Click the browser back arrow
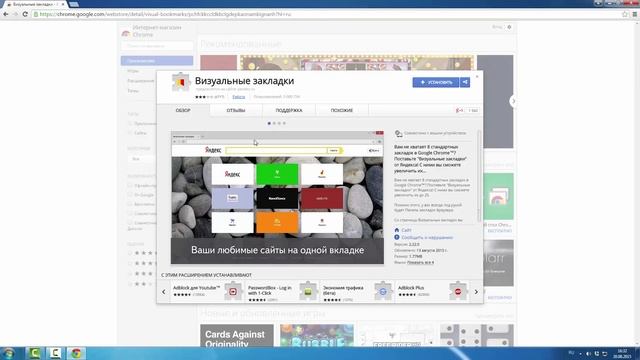 point(6,14)
